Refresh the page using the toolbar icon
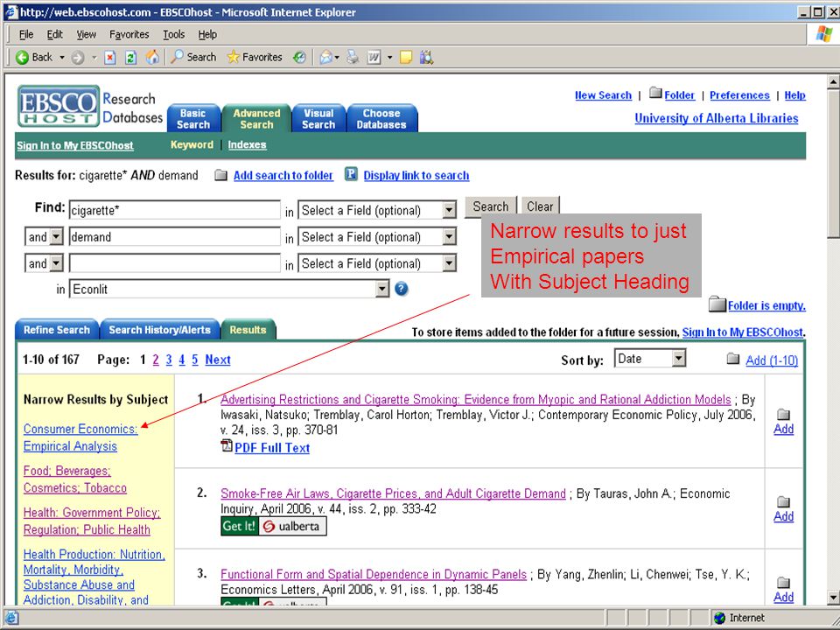Screen dimensions: 840x630 click(130, 58)
